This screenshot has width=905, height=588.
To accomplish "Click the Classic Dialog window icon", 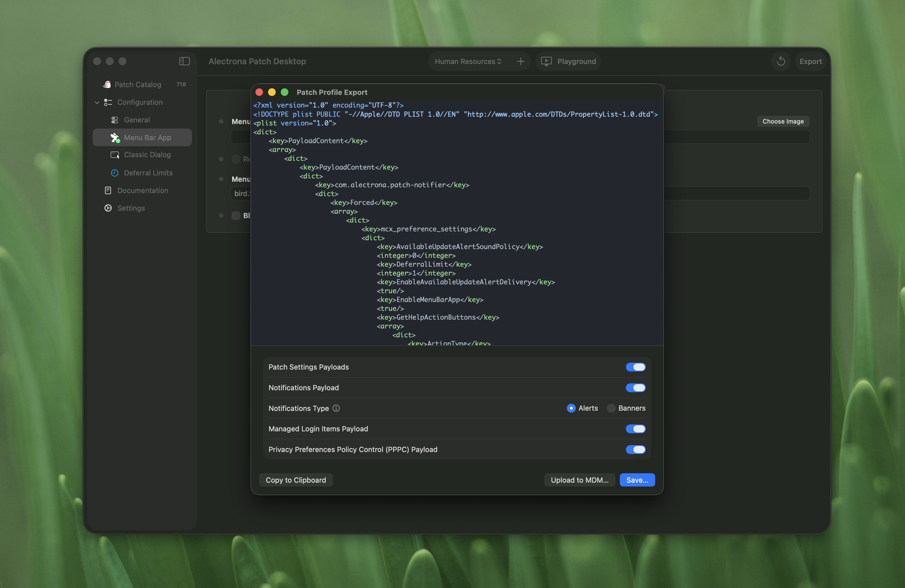I will (115, 155).
